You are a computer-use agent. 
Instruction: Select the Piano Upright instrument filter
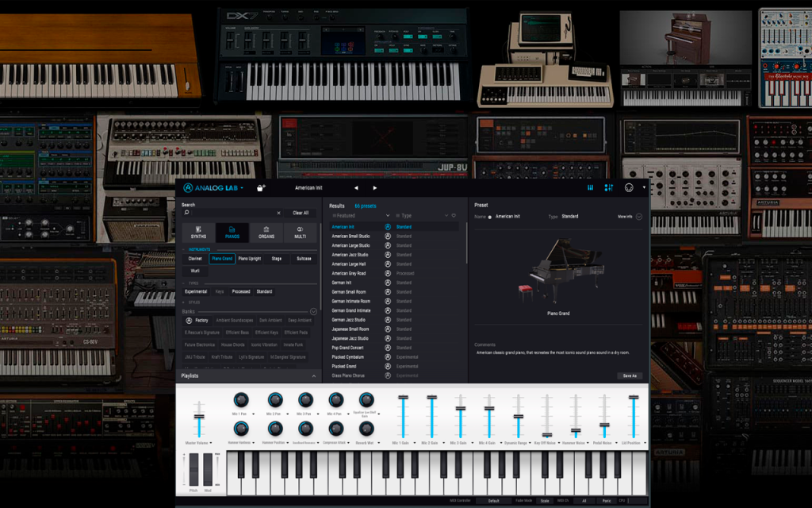[250, 259]
